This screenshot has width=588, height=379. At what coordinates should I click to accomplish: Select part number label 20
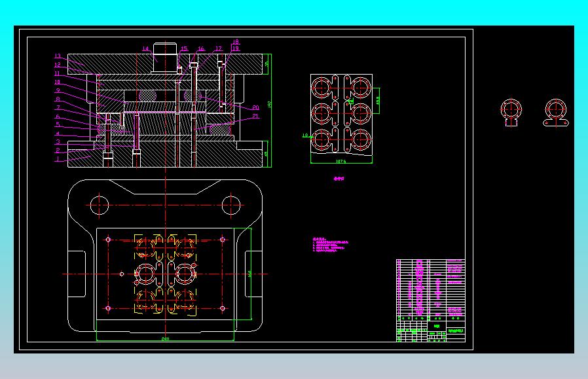click(x=255, y=107)
